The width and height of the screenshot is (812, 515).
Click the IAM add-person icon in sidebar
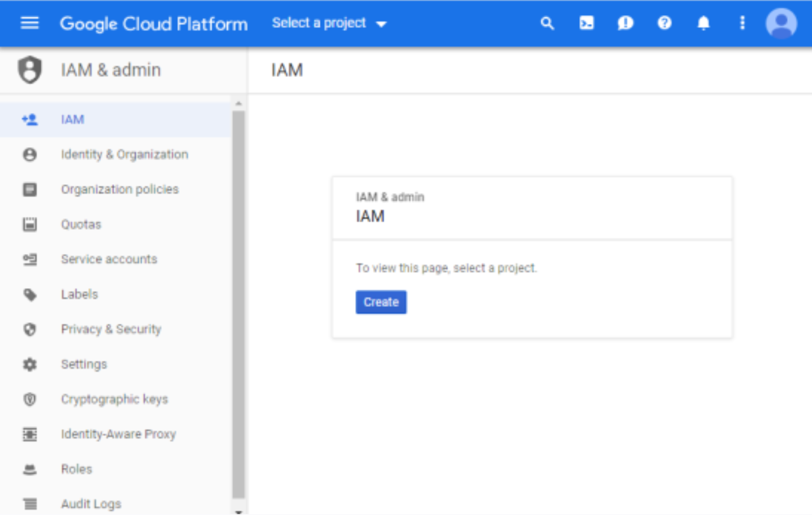pyautogui.click(x=30, y=119)
